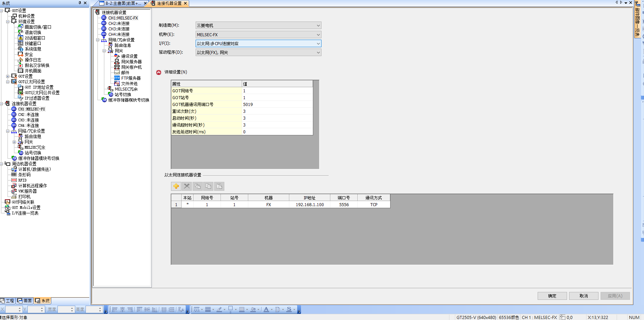Click the yellow plus add-device icon

[x=176, y=186]
